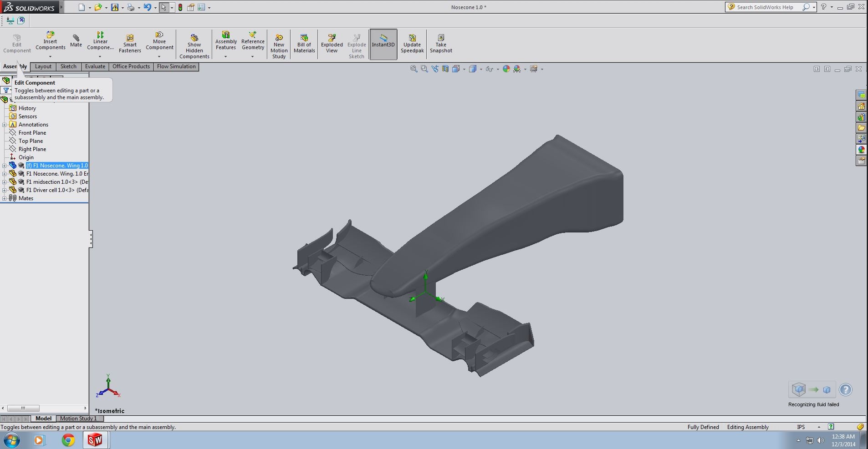Open SolidWorks Resources home tab in task pane
The image size is (868, 449).
[x=861, y=106]
